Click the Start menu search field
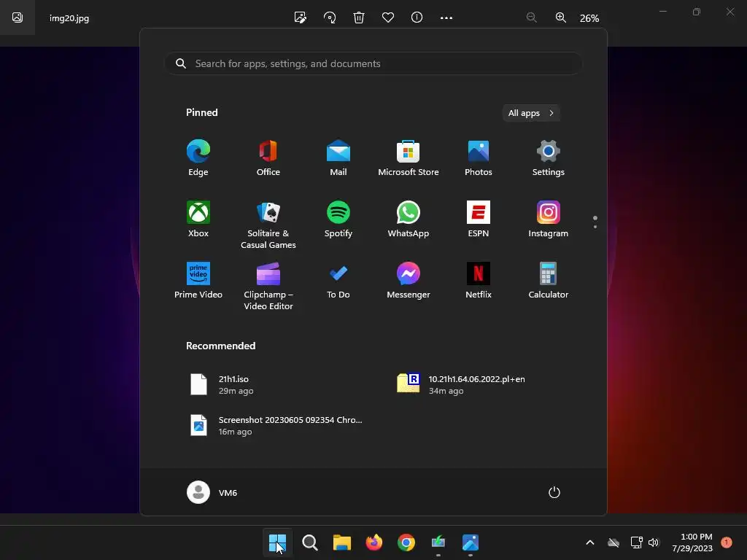This screenshot has width=747, height=560. [373, 63]
